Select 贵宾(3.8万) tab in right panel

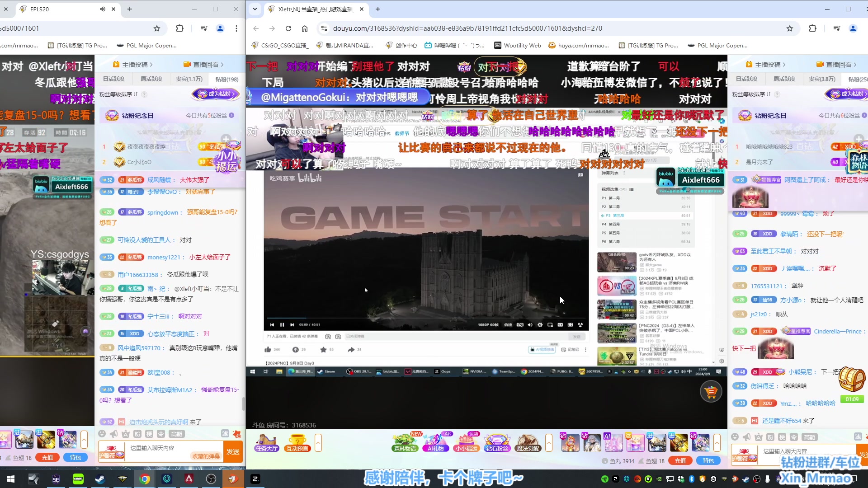click(822, 79)
